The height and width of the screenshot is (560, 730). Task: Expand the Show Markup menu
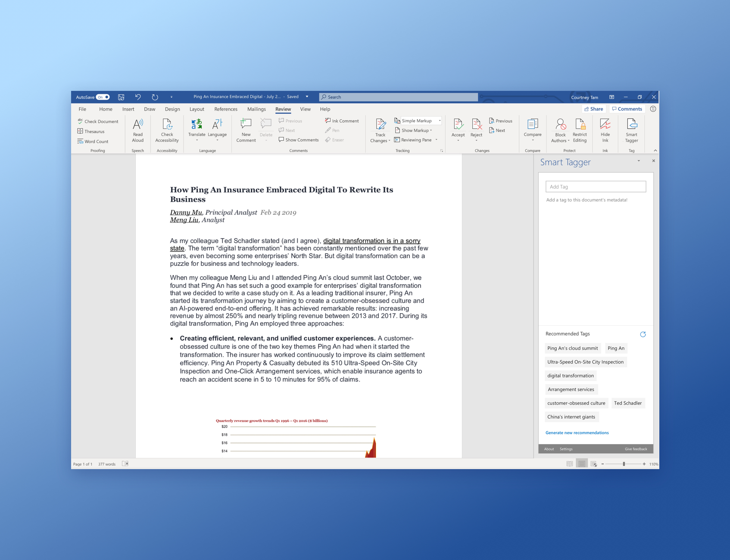(413, 131)
